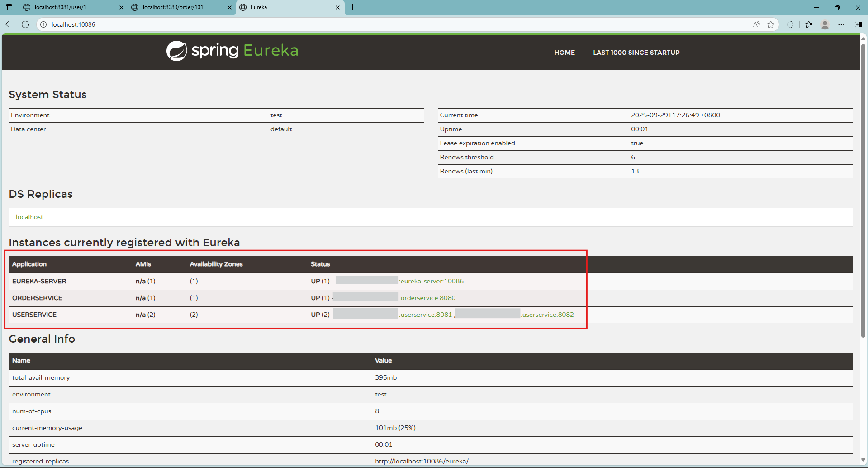The height and width of the screenshot is (468, 868).
Task: Close the localhost:8080/order/101 tab
Action: pos(229,7)
